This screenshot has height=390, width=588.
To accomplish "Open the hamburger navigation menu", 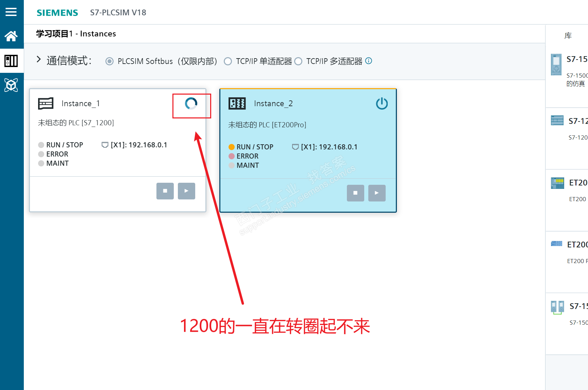I will [x=11, y=12].
